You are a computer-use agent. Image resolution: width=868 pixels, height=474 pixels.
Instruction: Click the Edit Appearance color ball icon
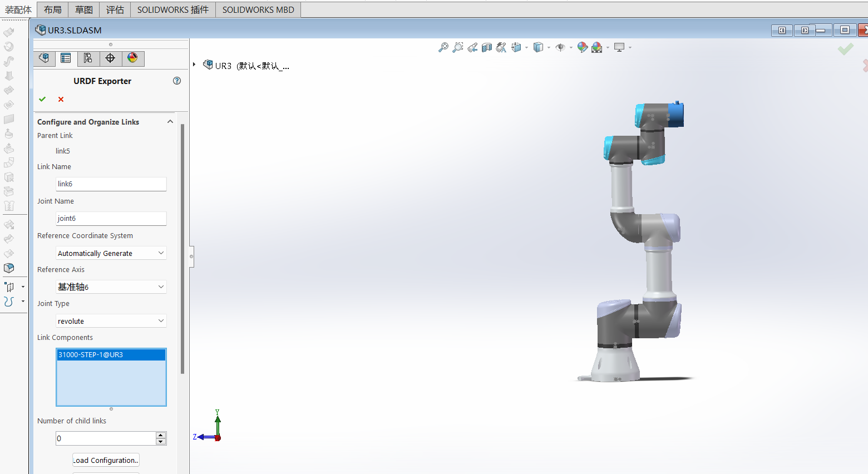point(583,47)
